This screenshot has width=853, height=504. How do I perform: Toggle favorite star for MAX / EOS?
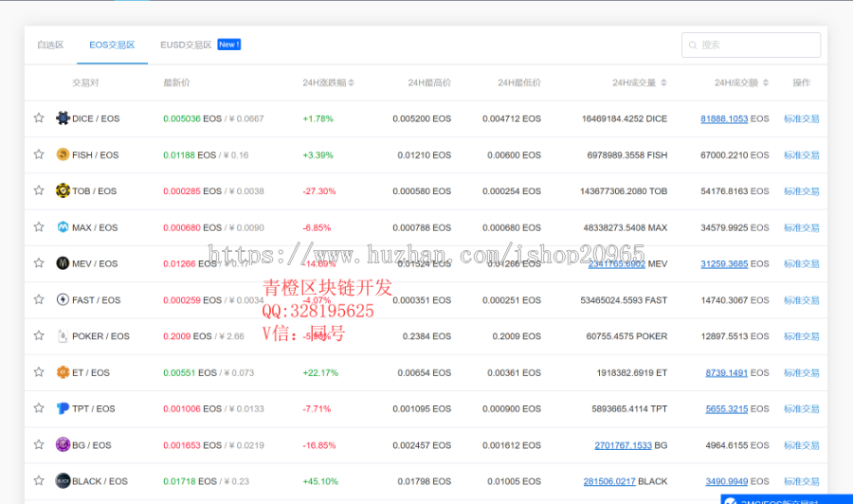(x=39, y=226)
